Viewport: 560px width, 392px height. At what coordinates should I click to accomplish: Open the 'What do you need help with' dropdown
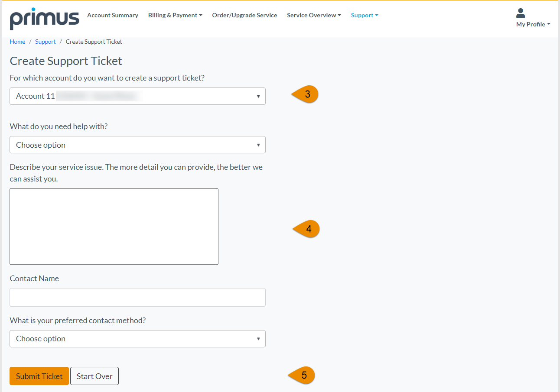click(x=137, y=145)
